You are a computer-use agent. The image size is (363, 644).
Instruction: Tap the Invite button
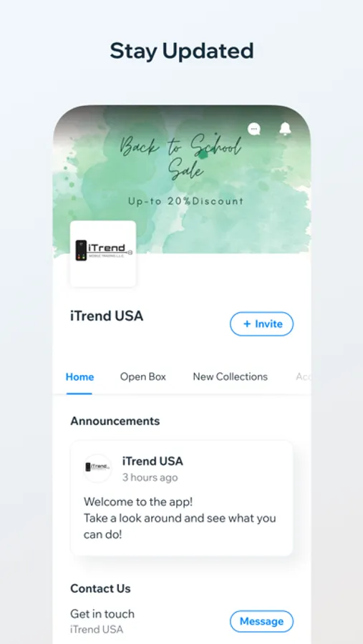[x=261, y=324]
